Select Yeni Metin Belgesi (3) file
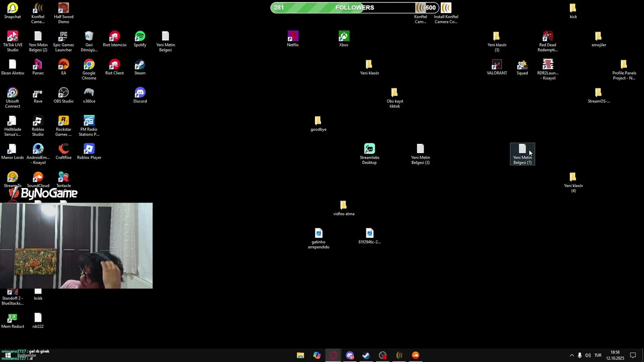Image resolution: width=644 pixels, height=362 pixels. (420, 154)
